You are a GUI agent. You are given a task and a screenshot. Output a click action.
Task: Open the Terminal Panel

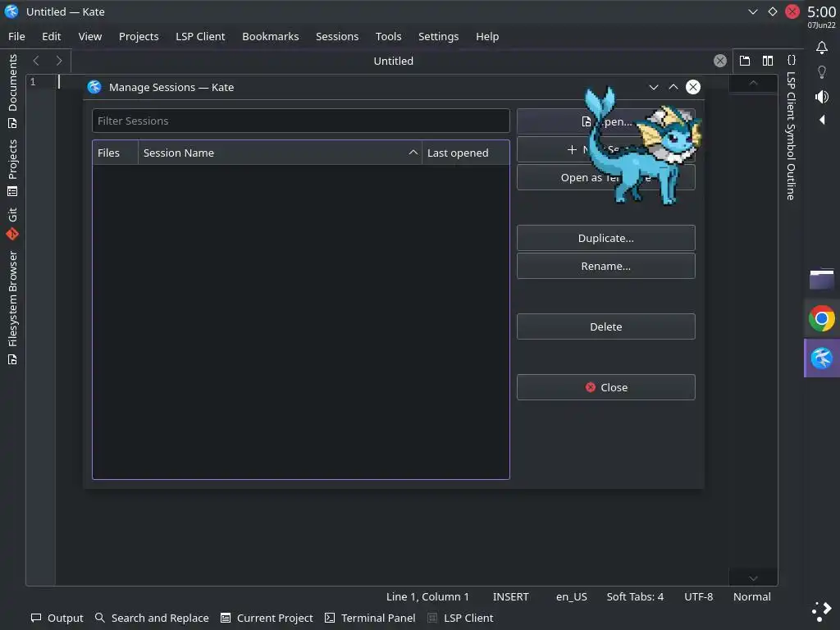pyautogui.click(x=370, y=618)
